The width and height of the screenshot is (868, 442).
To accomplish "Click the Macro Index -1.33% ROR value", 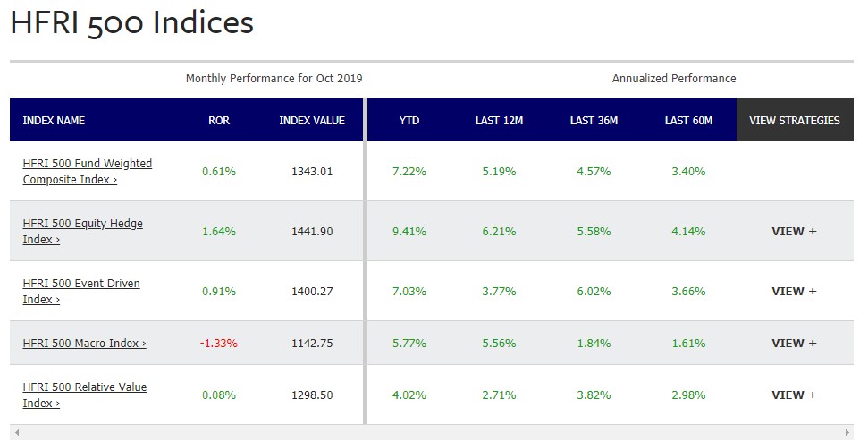I will 219,343.
